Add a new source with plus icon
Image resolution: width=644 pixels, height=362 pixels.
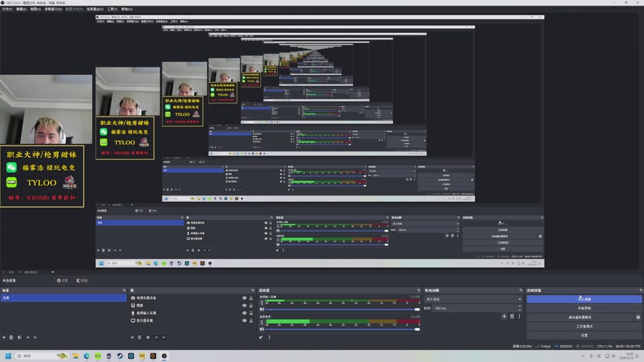132,337
